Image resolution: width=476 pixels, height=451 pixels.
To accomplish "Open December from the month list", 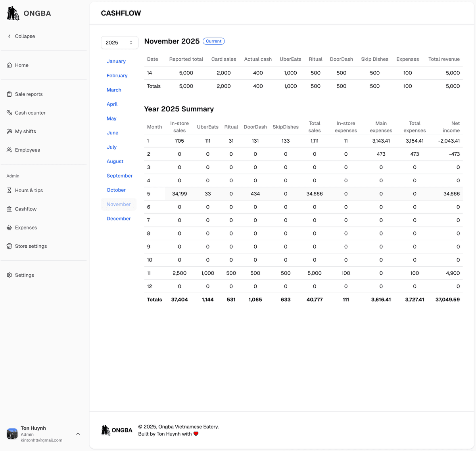I will pos(118,218).
